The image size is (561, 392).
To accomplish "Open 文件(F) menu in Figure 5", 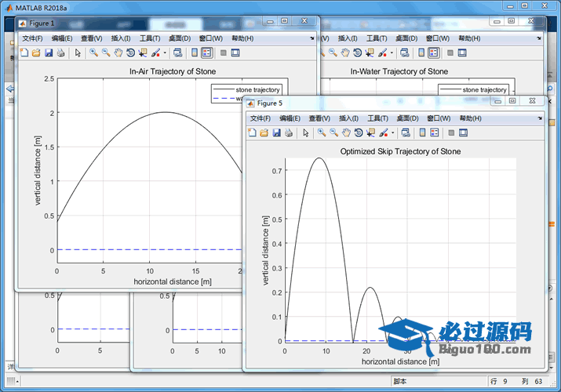I will 260,118.
